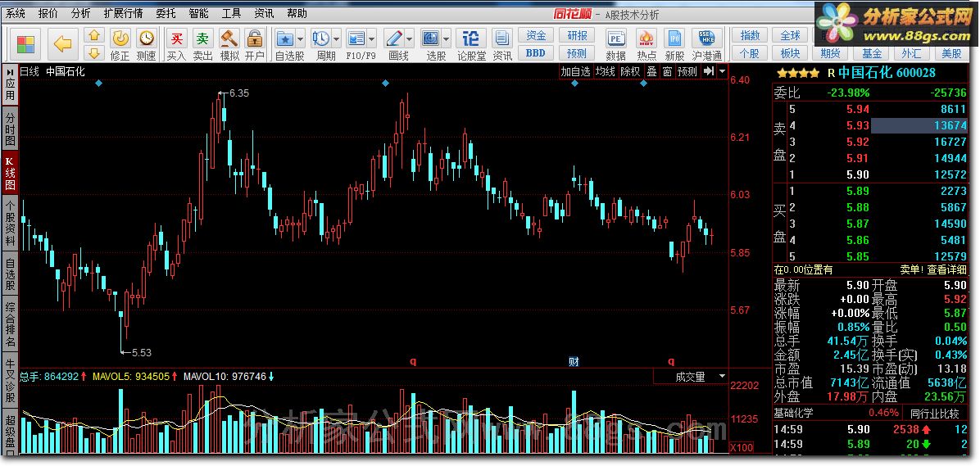Open the 牛叉诊股 side tab
This screenshot has height=466, width=980.
point(10,381)
